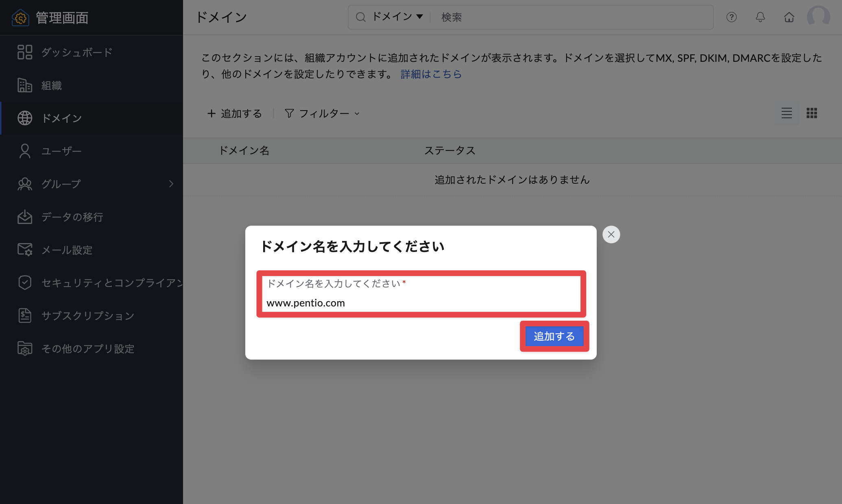Click the blue 追加する button in dialog

[x=554, y=336]
